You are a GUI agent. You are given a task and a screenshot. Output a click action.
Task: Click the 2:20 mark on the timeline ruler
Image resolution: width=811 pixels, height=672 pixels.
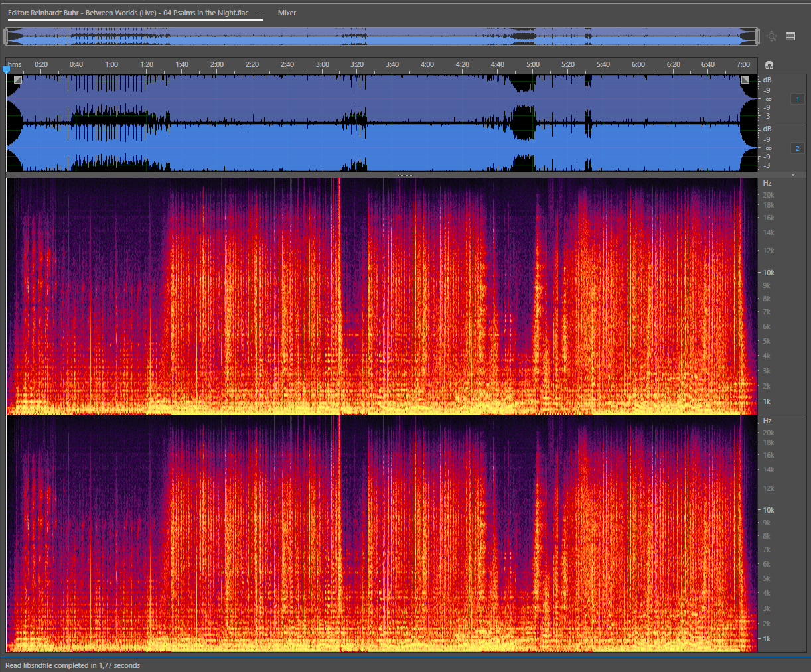252,64
